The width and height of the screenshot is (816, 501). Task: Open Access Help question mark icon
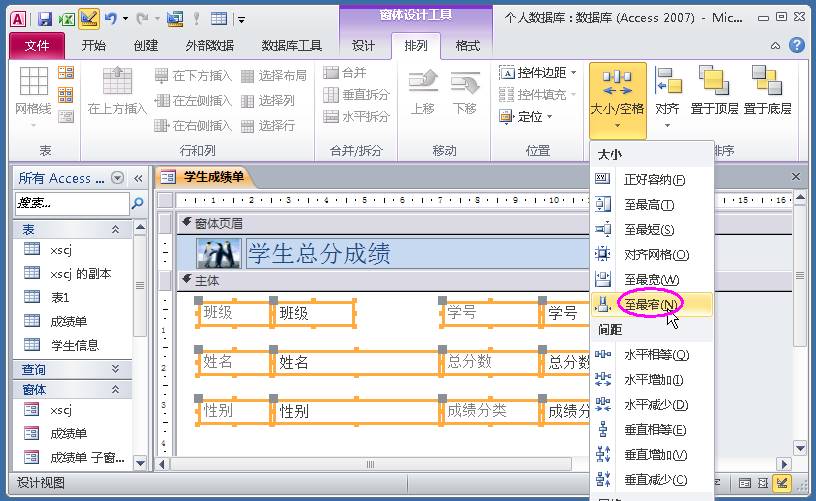tap(797, 45)
